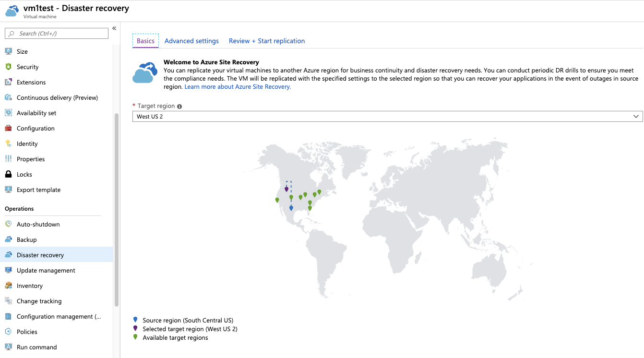Click the blue source region map pin

[291, 208]
